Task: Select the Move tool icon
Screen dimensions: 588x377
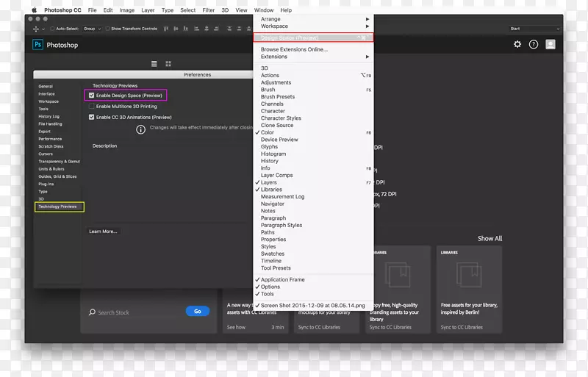Action: tap(35, 29)
